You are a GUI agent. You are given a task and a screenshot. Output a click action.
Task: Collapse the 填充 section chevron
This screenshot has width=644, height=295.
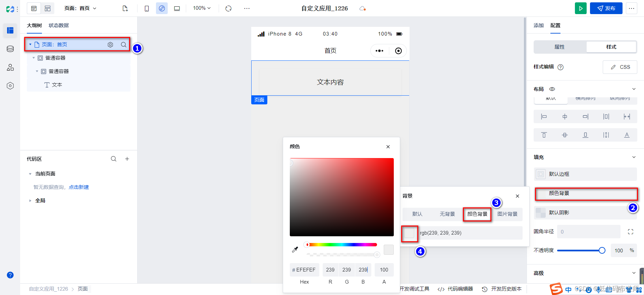pos(634,157)
